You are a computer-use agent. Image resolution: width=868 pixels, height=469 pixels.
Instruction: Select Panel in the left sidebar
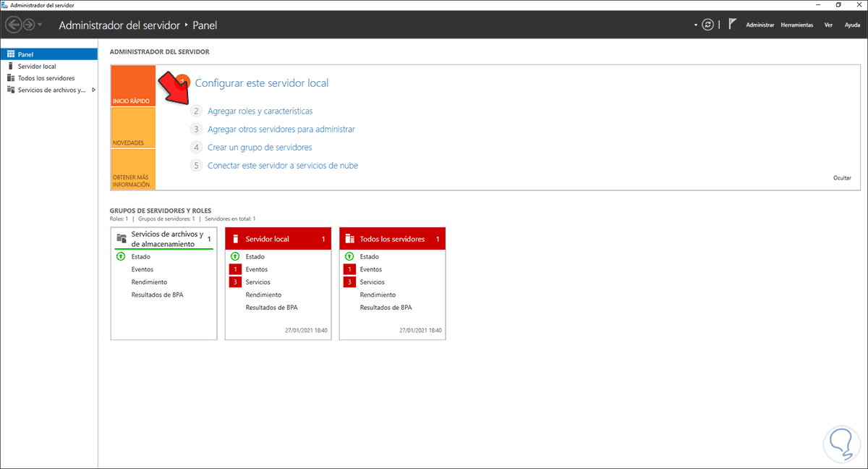click(x=49, y=54)
